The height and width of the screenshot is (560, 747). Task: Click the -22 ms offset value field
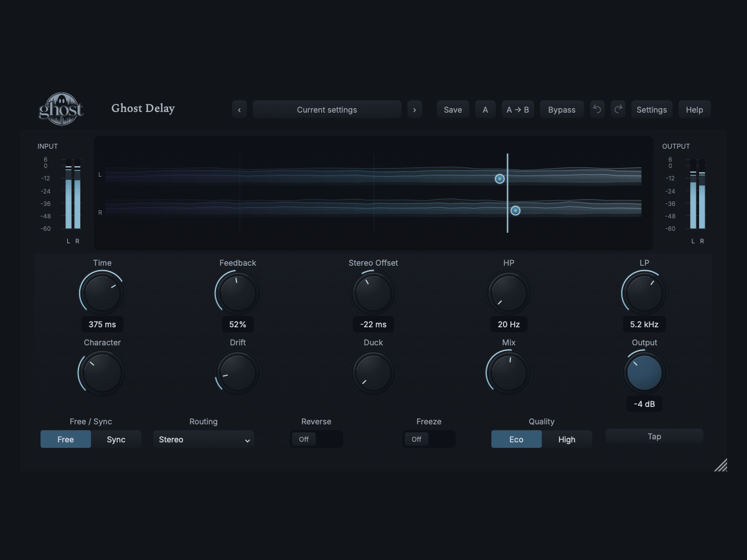[374, 324]
